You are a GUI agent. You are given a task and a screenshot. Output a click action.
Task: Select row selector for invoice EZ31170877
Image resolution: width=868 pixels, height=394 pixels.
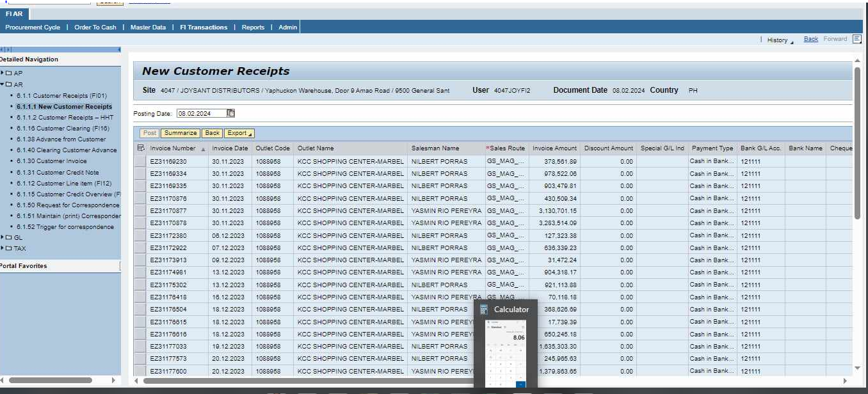pos(140,210)
